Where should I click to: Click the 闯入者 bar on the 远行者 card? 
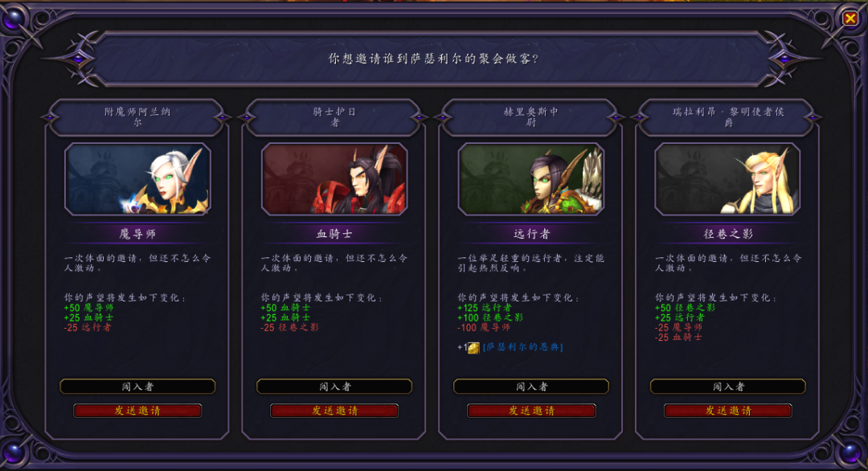click(x=531, y=387)
